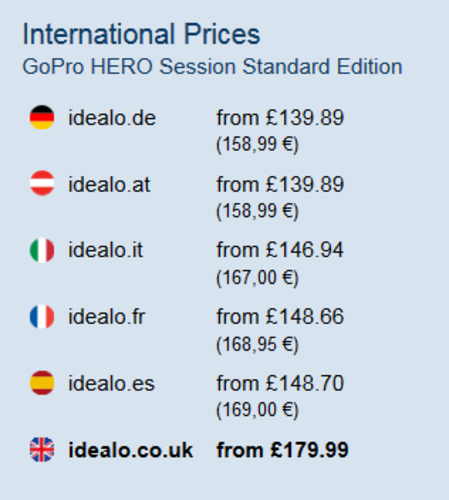
Task: Click the Italian flag icon
Action: click(42, 250)
